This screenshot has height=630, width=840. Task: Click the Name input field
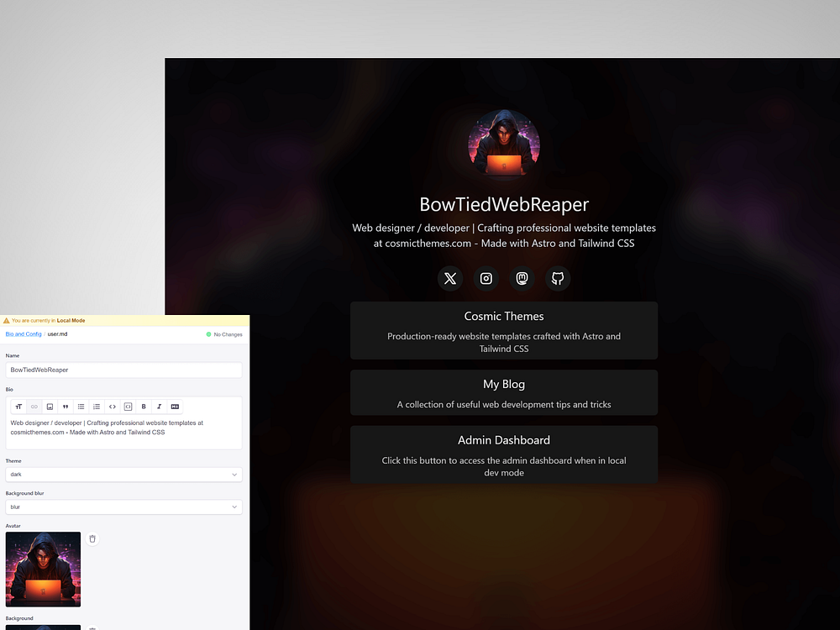(x=123, y=370)
